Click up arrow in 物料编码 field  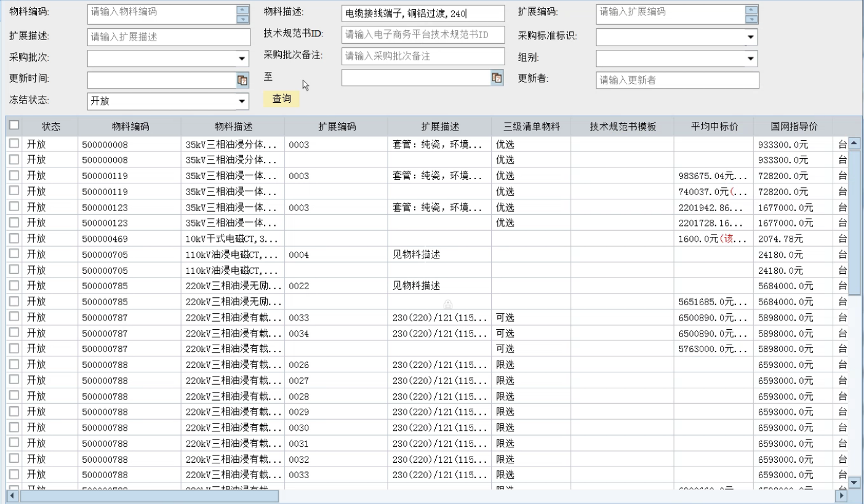click(x=242, y=9)
